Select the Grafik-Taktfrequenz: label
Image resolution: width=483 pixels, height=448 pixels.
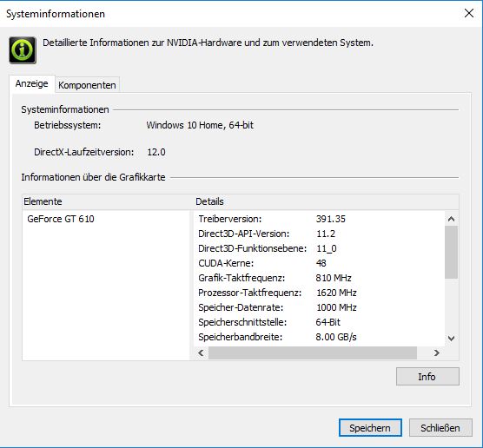click(241, 278)
